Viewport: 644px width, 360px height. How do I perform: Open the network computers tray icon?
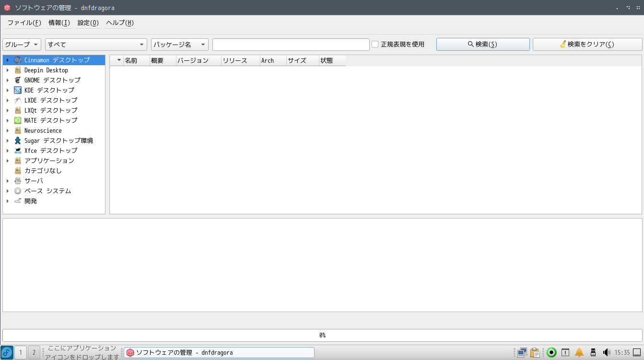(x=522, y=353)
